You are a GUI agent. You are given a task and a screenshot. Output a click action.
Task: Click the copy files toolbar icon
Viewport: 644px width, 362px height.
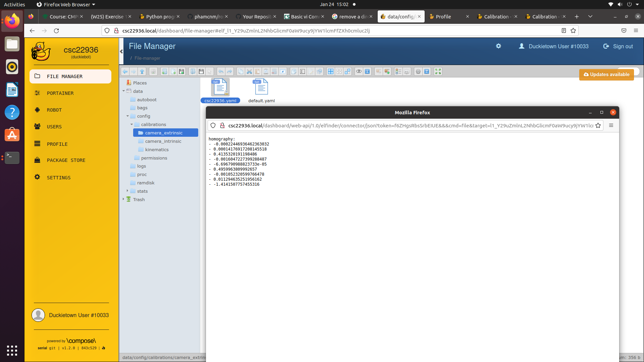click(x=241, y=71)
